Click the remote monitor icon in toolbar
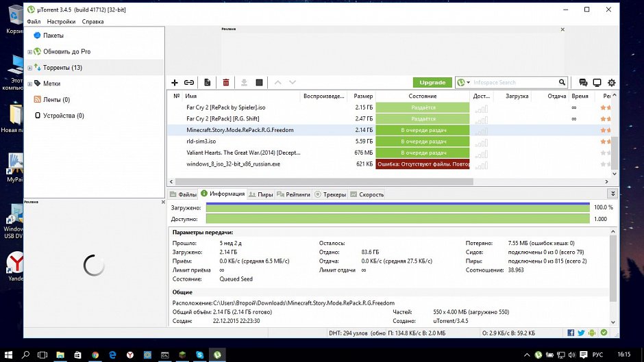The image size is (644, 362). coord(597,83)
